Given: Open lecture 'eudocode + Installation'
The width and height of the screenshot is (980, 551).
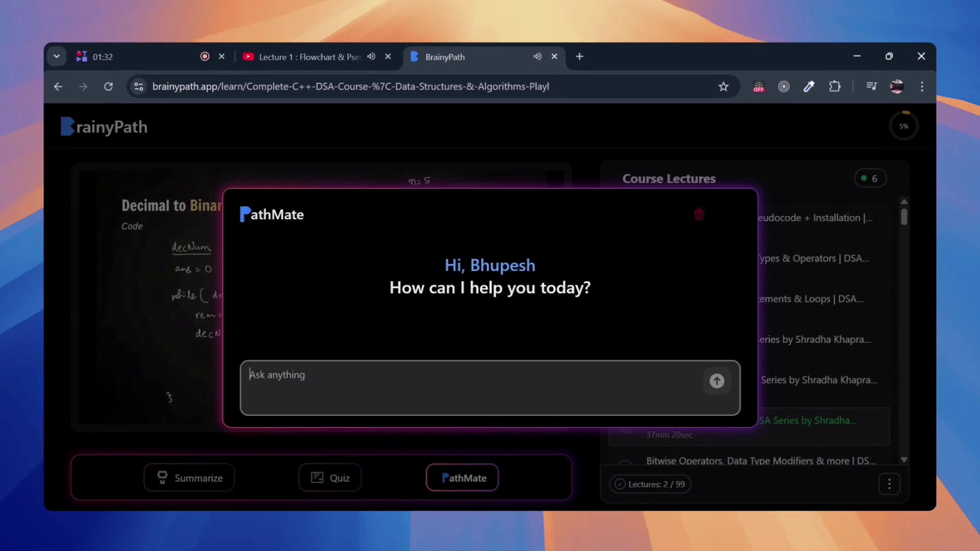Looking at the screenshot, I should point(815,217).
